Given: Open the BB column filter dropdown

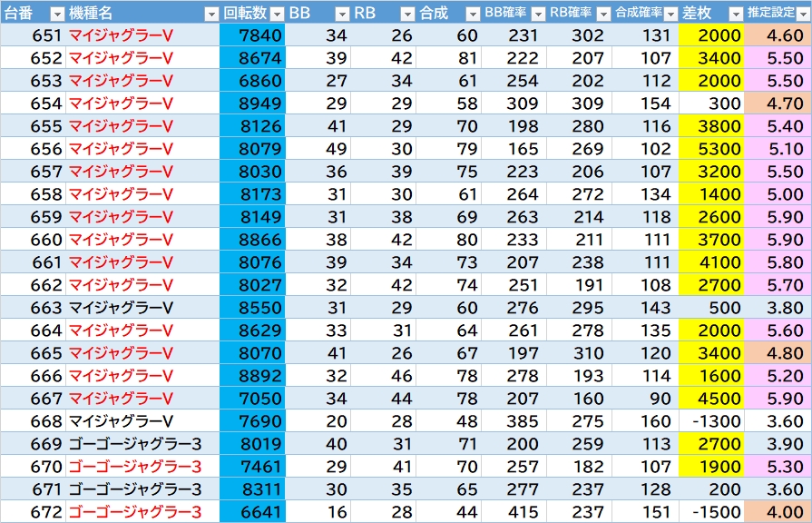Looking at the screenshot, I should pyautogui.click(x=342, y=14).
